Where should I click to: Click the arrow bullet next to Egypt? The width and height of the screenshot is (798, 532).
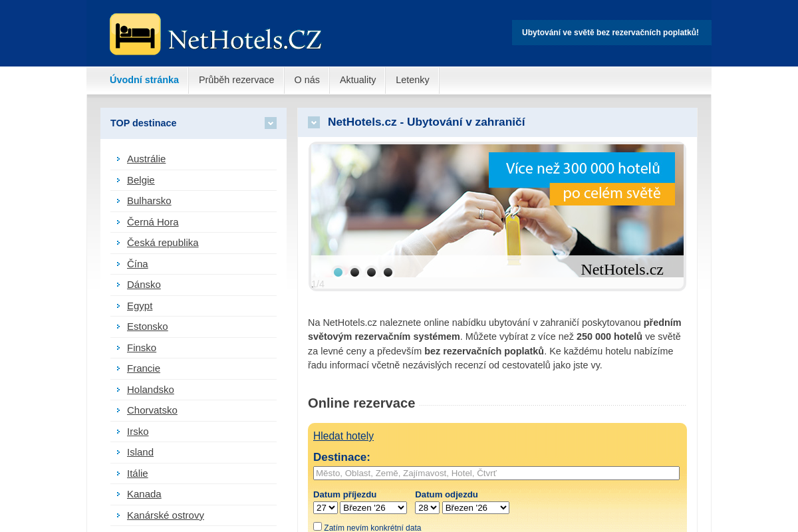(x=118, y=306)
